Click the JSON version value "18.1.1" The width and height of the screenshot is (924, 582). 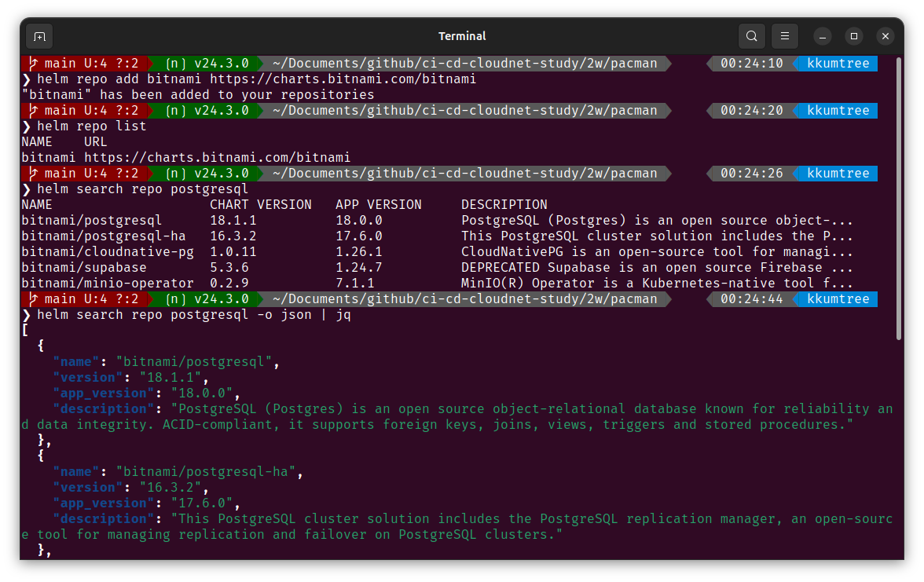[170, 378]
